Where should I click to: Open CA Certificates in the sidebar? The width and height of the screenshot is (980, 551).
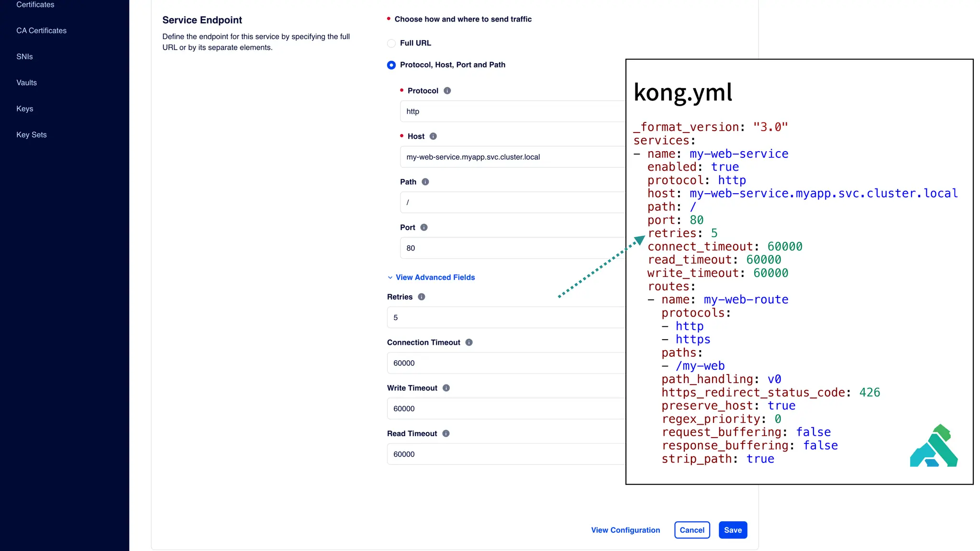(42, 31)
